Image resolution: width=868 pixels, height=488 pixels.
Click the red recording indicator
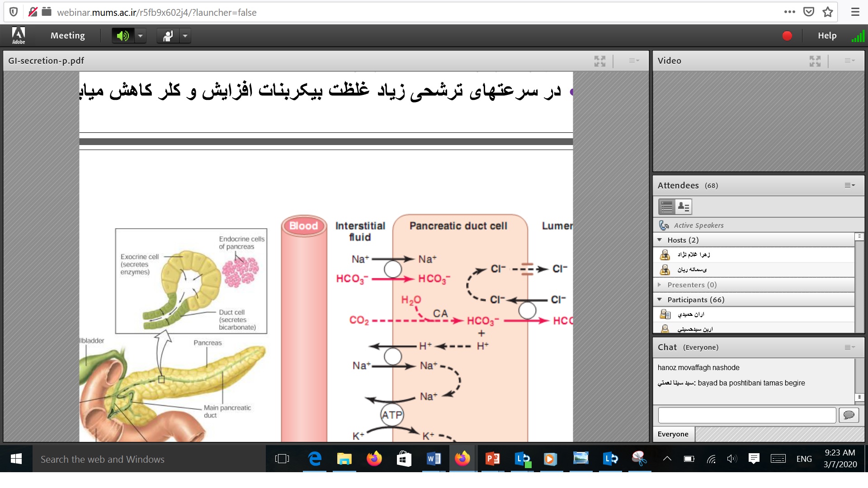coord(787,36)
